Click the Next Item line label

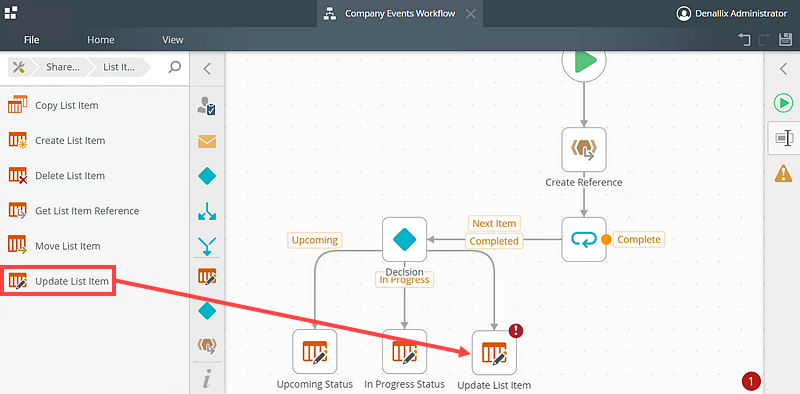pyautogui.click(x=494, y=224)
